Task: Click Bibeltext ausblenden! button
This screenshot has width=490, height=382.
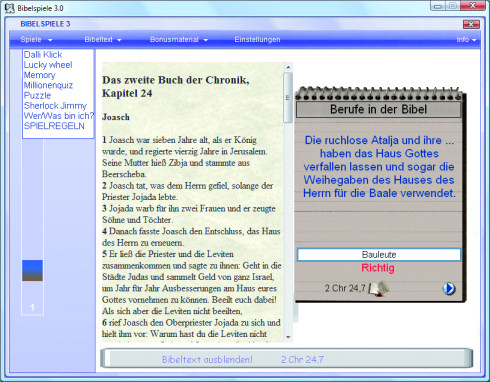Action: pyautogui.click(x=207, y=359)
